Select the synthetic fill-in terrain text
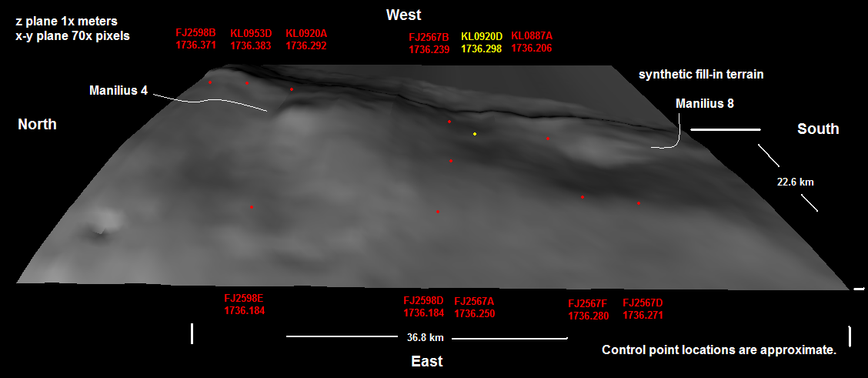The height and width of the screenshot is (378, 868). [x=701, y=75]
